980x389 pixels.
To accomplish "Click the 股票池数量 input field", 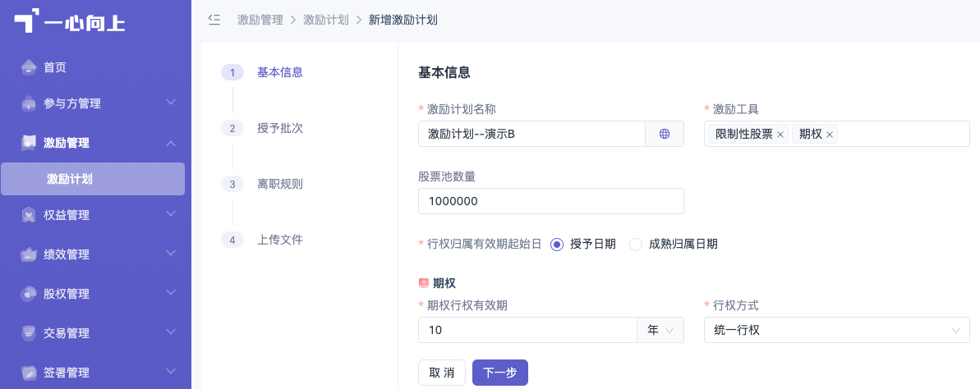I will coord(550,201).
